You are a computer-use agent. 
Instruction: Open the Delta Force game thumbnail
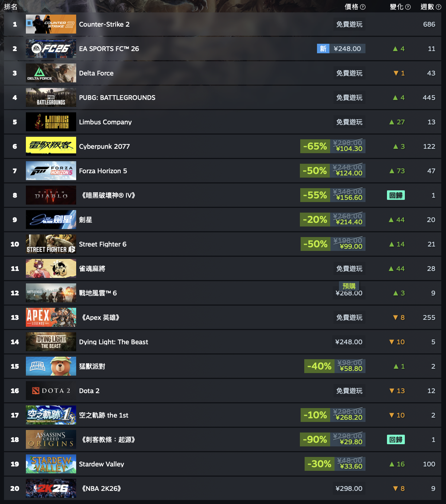51,73
